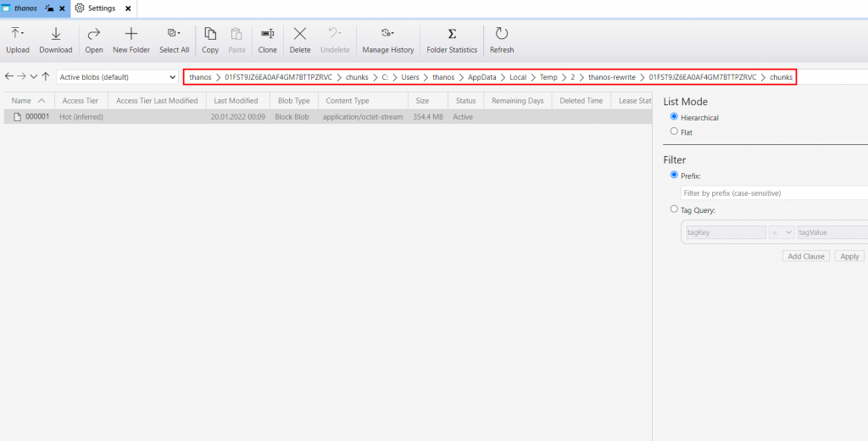Show Folder Statistics
Viewport: 868px width, 441px height.
[x=452, y=41]
